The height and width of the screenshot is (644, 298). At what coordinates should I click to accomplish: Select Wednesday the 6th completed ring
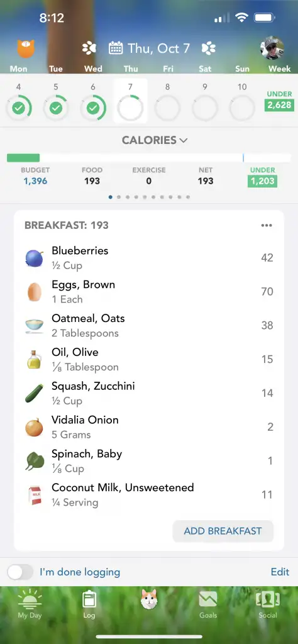click(x=93, y=108)
